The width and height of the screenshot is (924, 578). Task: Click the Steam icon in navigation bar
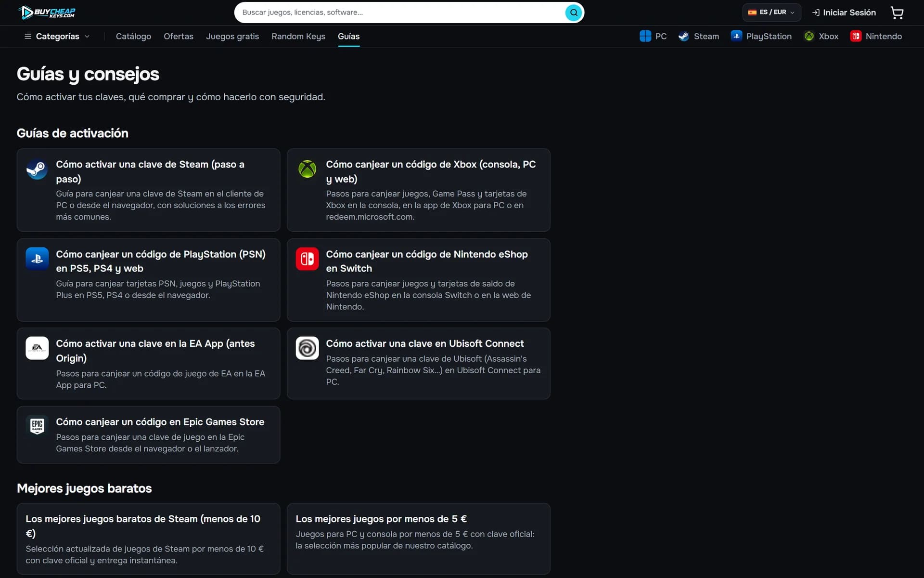pyautogui.click(x=683, y=36)
